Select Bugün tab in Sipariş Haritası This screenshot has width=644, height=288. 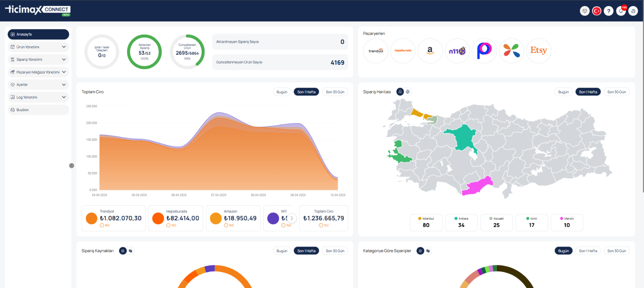click(x=563, y=92)
